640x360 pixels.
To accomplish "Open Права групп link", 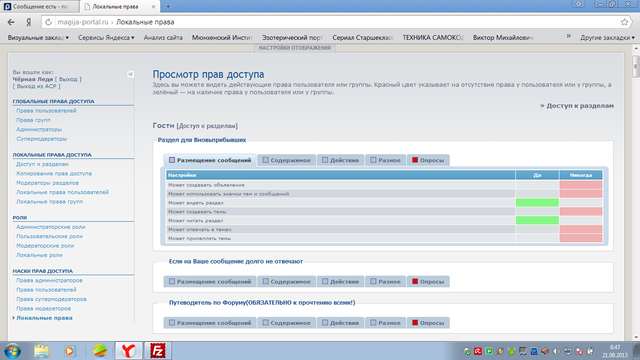I will [x=33, y=120].
